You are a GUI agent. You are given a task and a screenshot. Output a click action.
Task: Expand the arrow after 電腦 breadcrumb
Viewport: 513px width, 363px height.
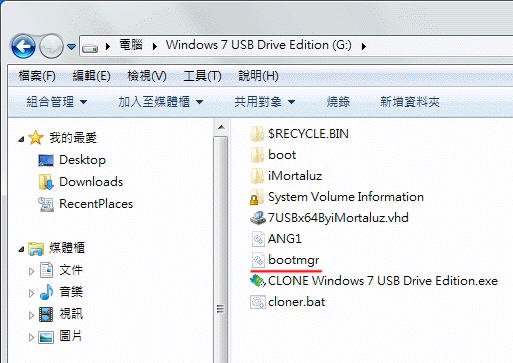tap(155, 46)
